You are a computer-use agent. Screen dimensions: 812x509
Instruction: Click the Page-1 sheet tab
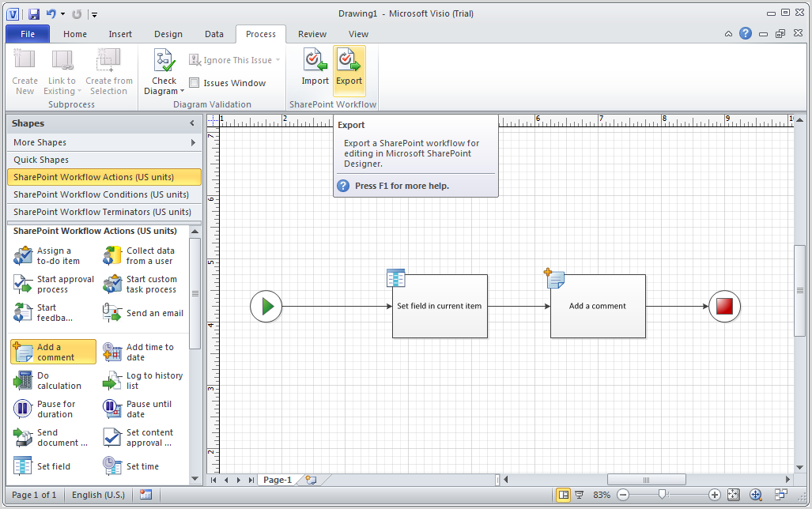click(x=277, y=480)
